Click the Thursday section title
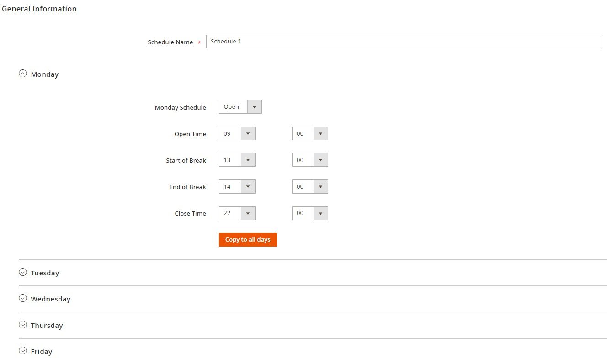Image resolution: width=607 pixels, height=364 pixels. [47, 325]
